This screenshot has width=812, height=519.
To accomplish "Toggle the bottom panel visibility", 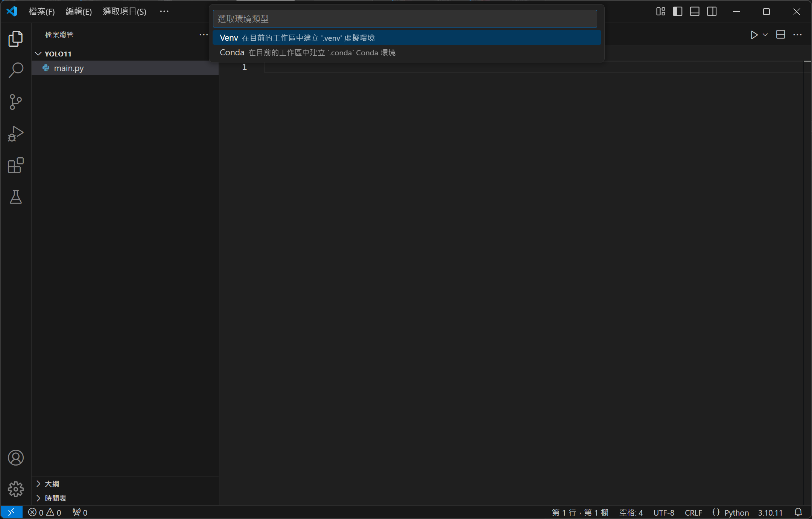I will coord(695,11).
